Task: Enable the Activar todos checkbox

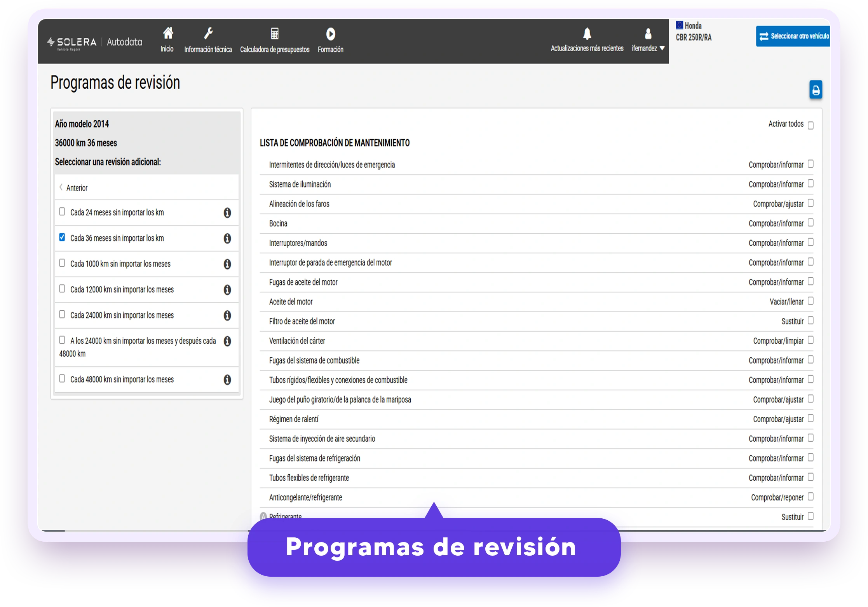Action: coord(810,125)
